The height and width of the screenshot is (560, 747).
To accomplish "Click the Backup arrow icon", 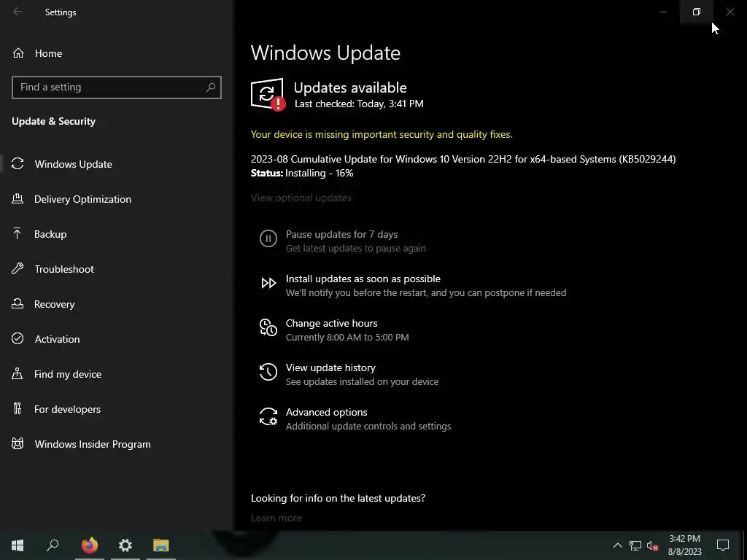I will click(18, 234).
